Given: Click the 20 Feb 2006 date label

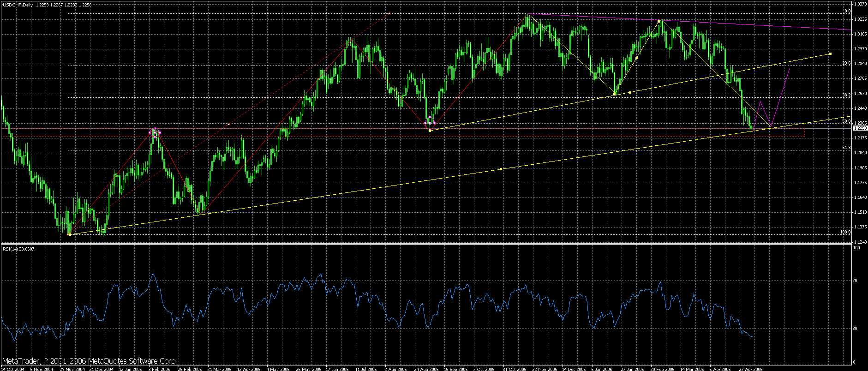Looking at the screenshot, I should point(662,369).
